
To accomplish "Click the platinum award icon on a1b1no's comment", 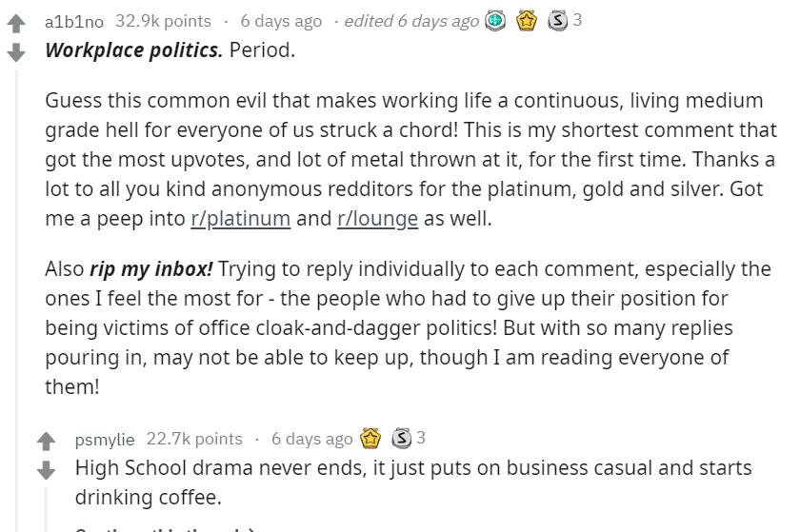I will pos(495,21).
